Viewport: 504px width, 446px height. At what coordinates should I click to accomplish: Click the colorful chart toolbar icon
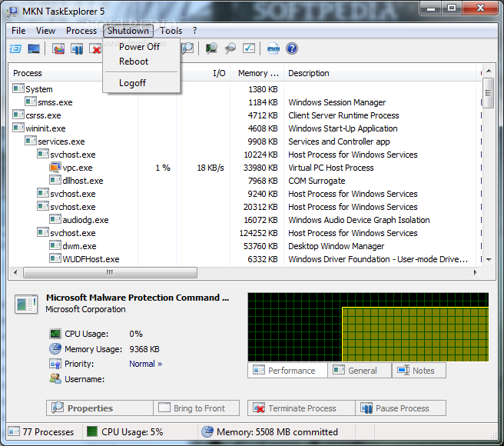tap(58, 49)
